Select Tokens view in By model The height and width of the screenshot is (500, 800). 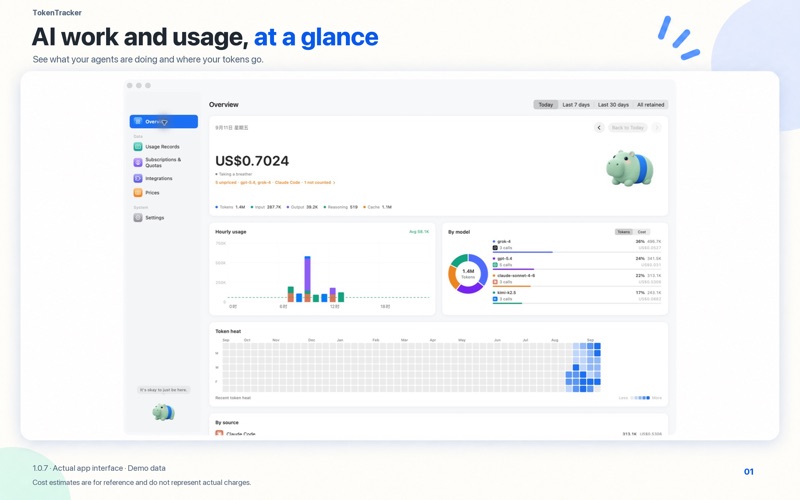[623, 232]
